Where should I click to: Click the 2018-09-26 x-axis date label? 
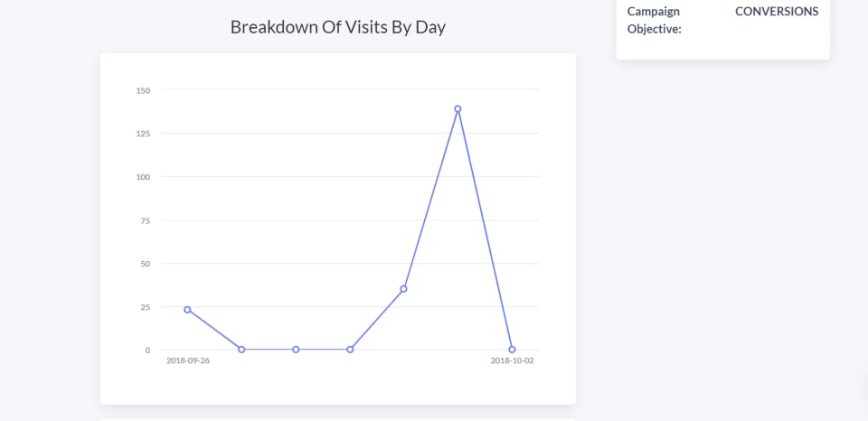point(188,360)
